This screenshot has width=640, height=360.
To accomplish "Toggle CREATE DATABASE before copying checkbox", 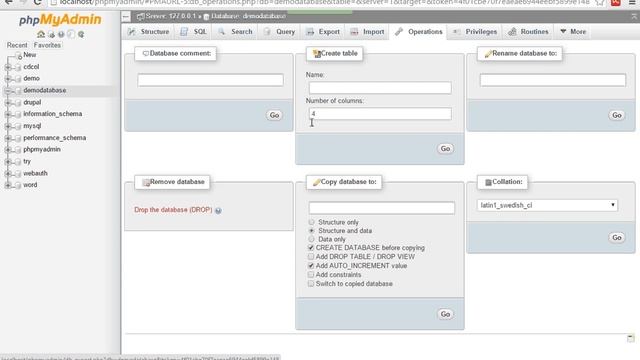I will click(x=311, y=248).
